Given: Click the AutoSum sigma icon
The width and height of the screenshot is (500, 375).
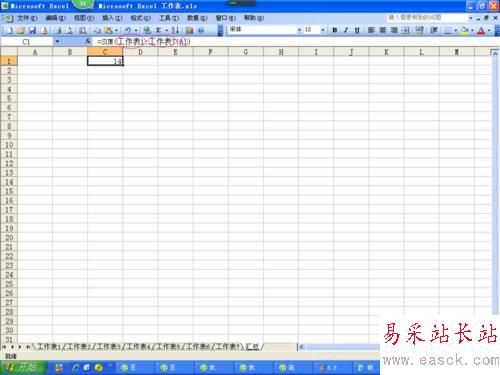Looking at the screenshot, I should pyautogui.click(x=159, y=30).
